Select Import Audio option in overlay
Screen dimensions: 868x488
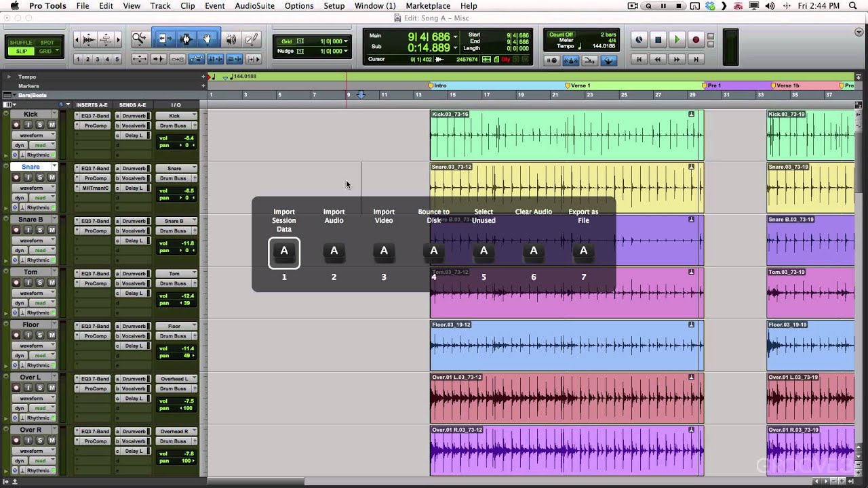point(334,251)
